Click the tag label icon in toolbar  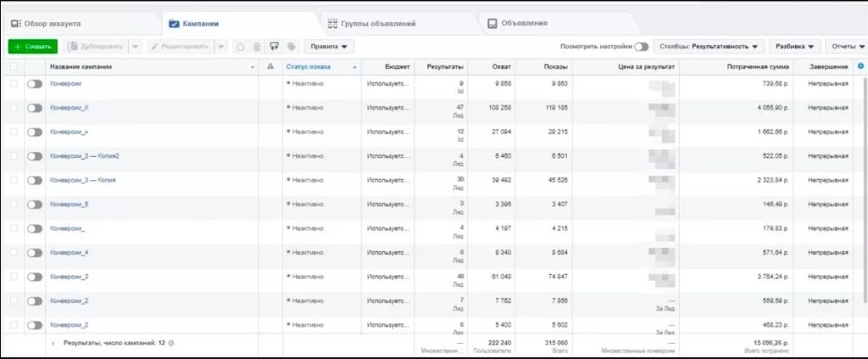click(x=292, y=47)
